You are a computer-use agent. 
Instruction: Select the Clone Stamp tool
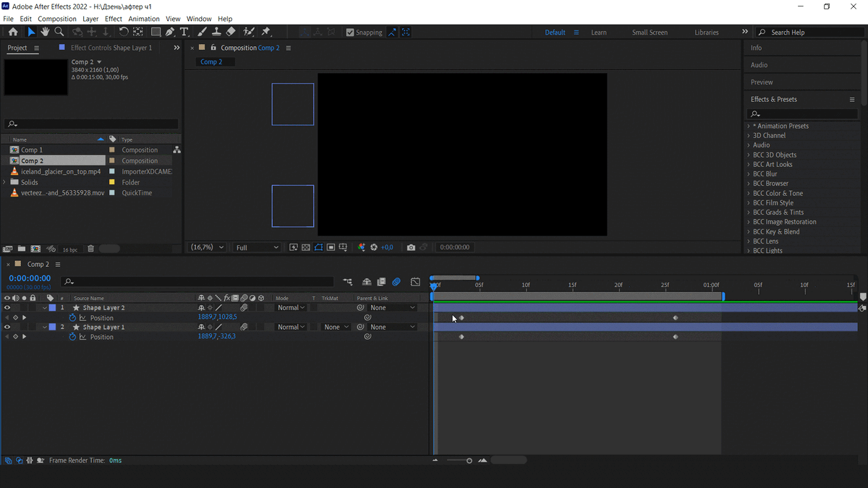pyautogui.click(x=216, y=32)
